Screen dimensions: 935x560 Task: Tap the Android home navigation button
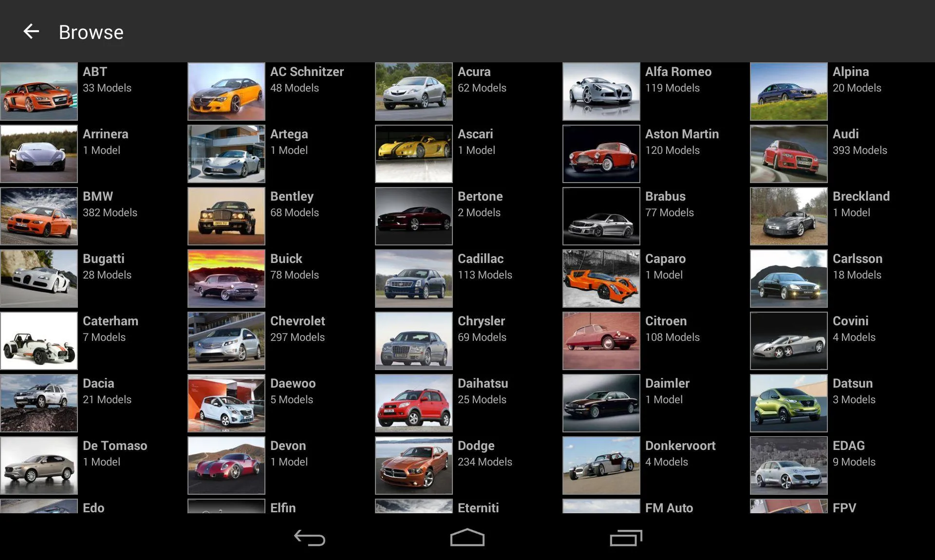[467, 538]
